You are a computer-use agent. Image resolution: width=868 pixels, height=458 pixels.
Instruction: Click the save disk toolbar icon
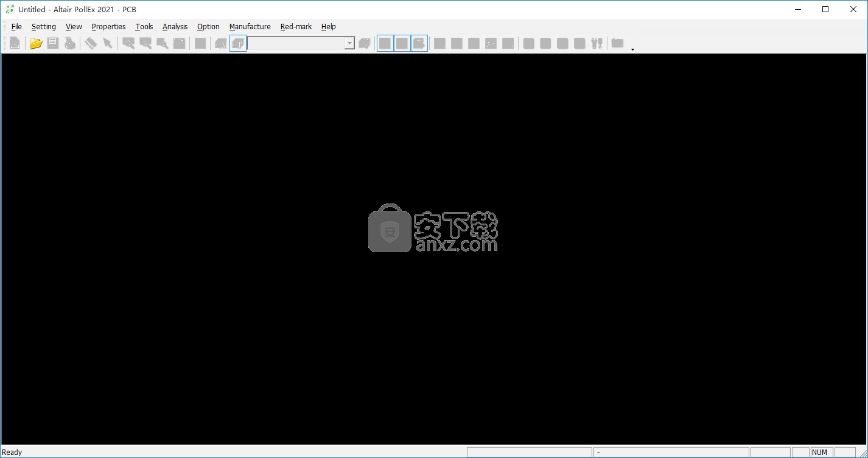click(53, 43)
